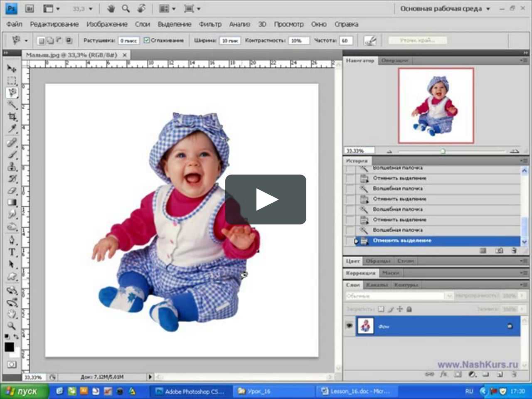The width and height of the screenshot is (532, 399).
Task: Choose New Selection mode in options bar
Action: (x=41, y=40)
